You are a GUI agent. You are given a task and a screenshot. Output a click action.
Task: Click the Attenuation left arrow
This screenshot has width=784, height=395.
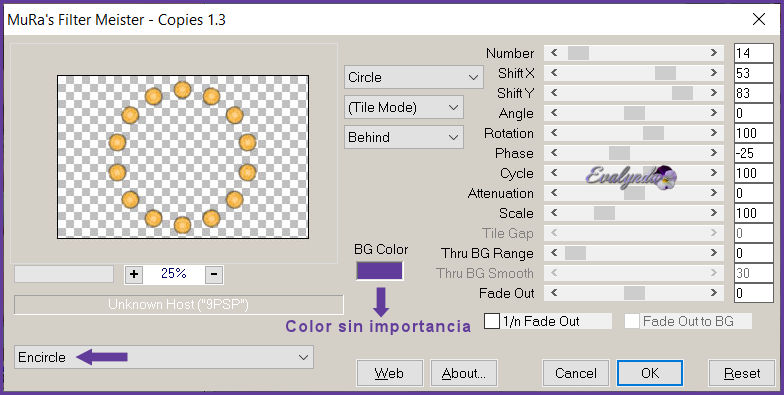click(x=554, y=193)
